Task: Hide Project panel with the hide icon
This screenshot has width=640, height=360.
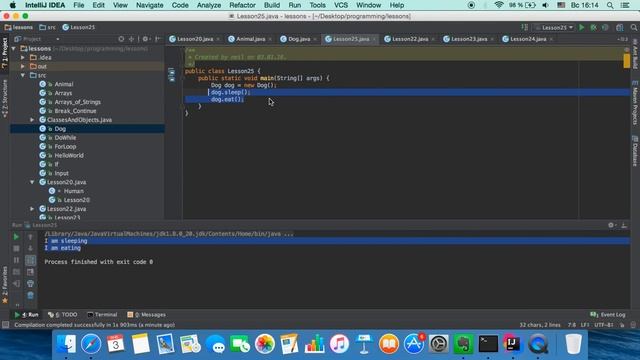Action: (158, 39)
